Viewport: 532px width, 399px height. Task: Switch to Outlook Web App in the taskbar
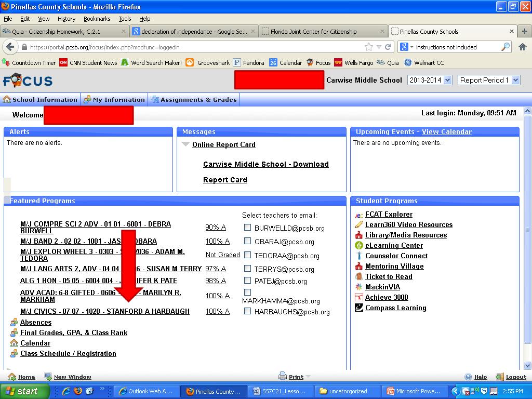click(145, 391)
